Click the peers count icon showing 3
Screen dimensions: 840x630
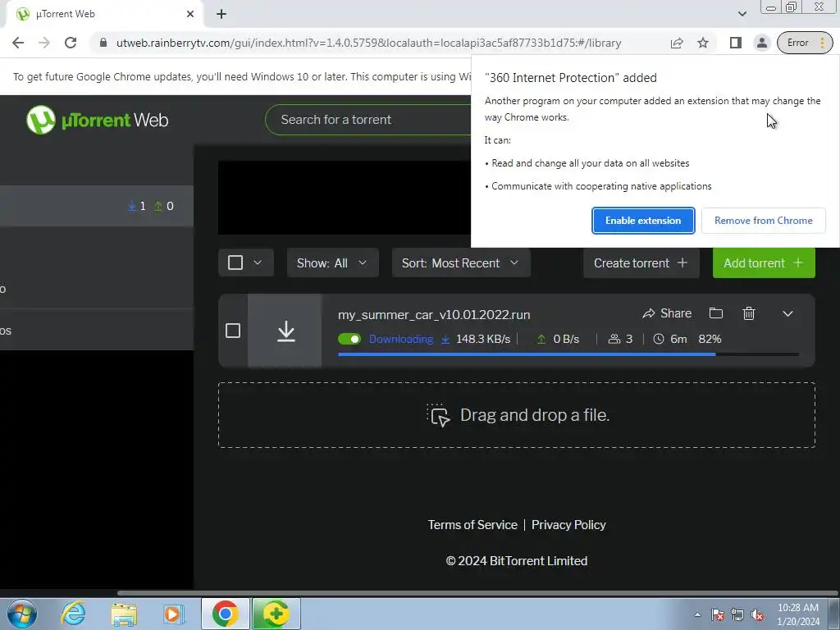point(614,339)
